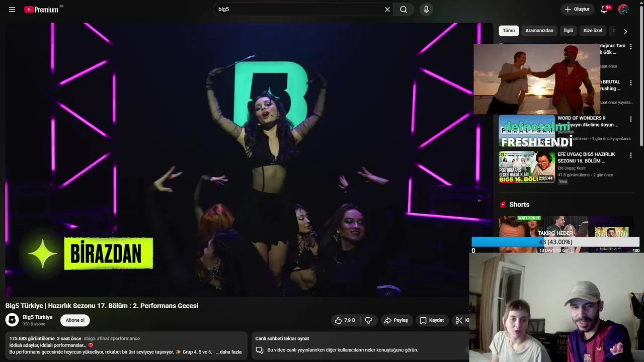Open the account avatar menu

tap(624, 10)
